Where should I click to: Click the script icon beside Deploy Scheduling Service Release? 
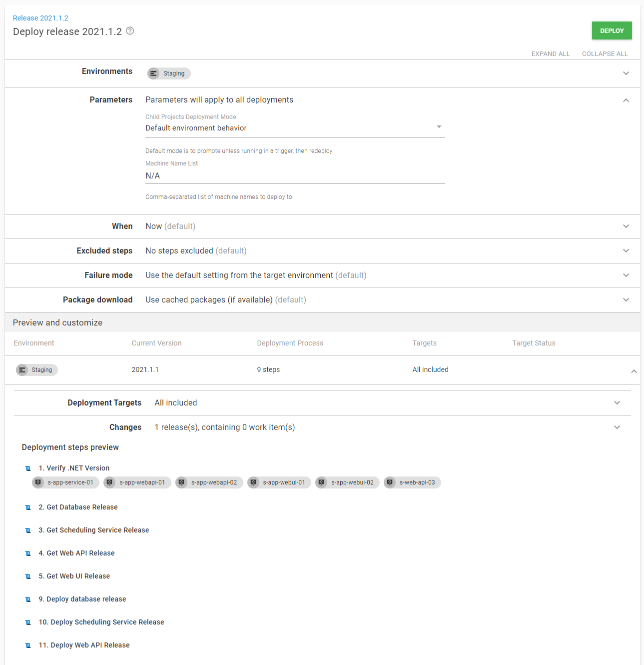(x=27, y=622)
